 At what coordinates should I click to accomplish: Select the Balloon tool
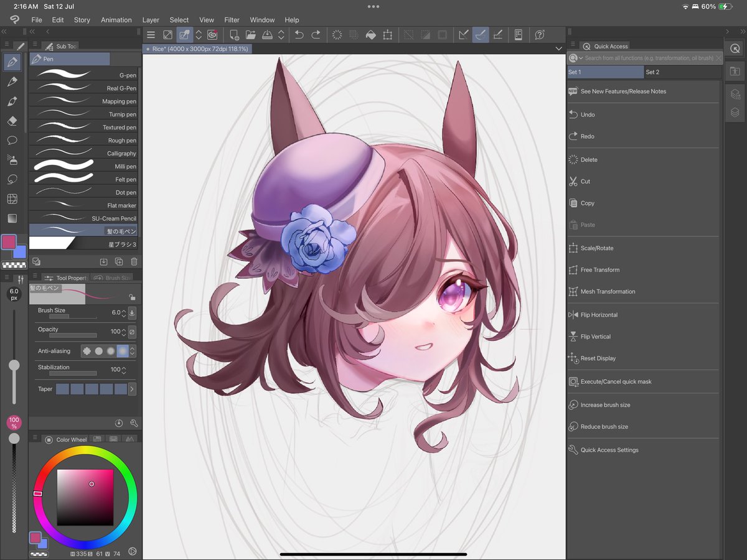12,140
